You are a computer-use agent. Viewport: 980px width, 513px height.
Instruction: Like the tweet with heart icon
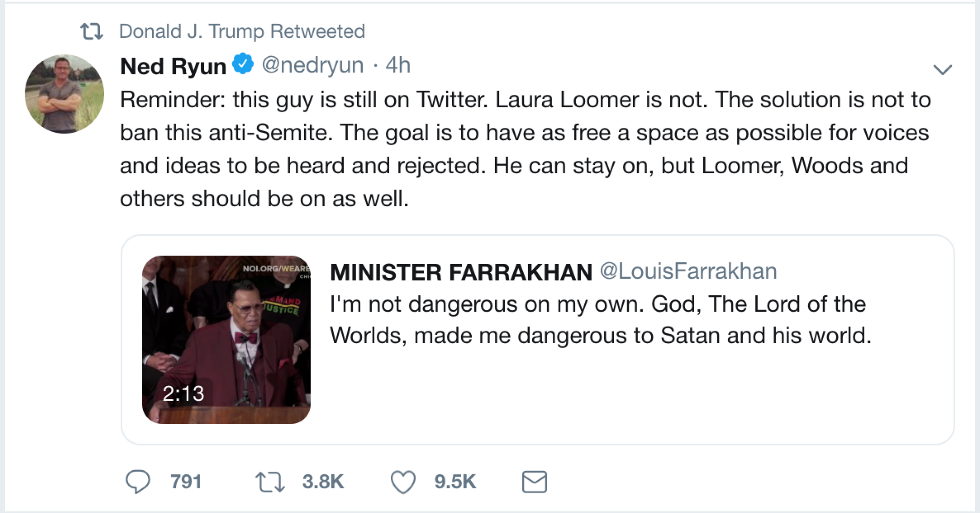point(403,482)
